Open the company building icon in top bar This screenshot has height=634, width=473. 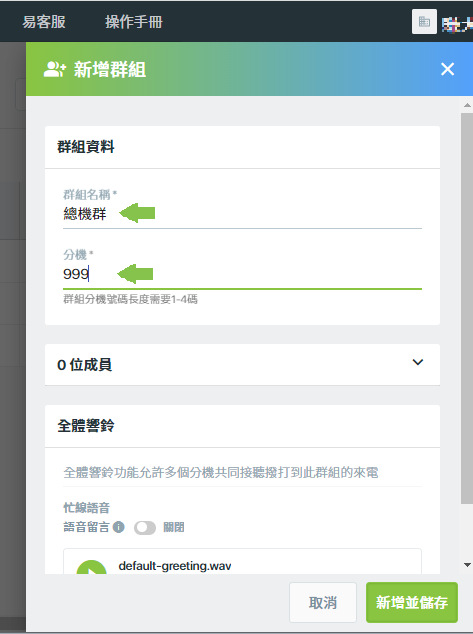[x=424, y=21]
